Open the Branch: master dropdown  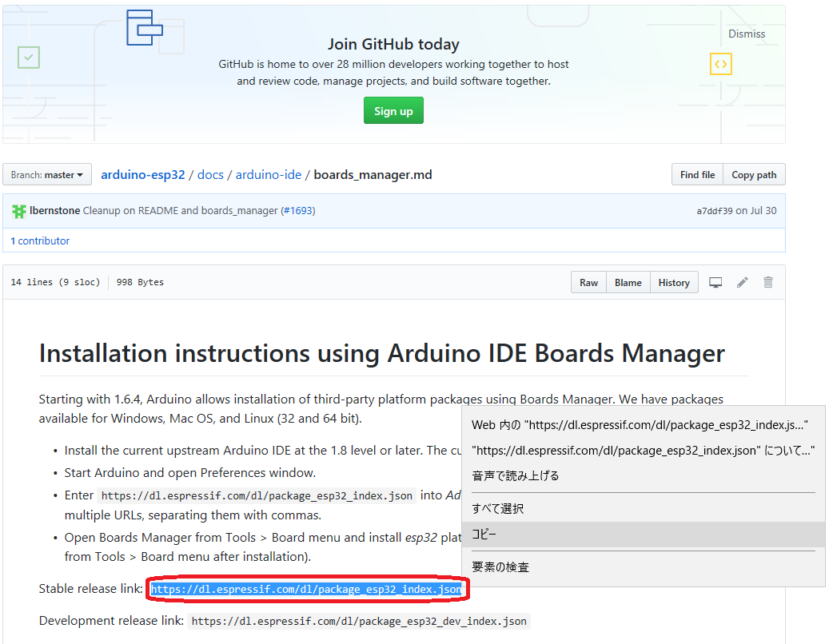coord(47,175)
